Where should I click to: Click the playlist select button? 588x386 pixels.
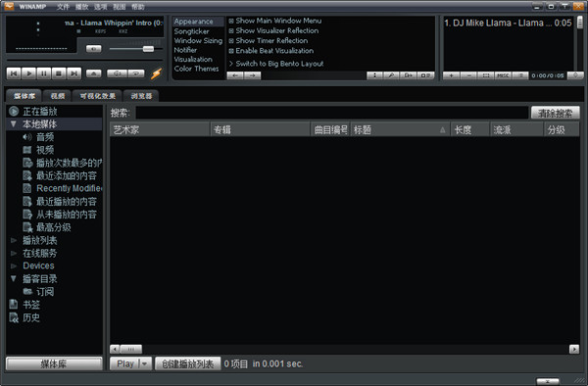486,75
